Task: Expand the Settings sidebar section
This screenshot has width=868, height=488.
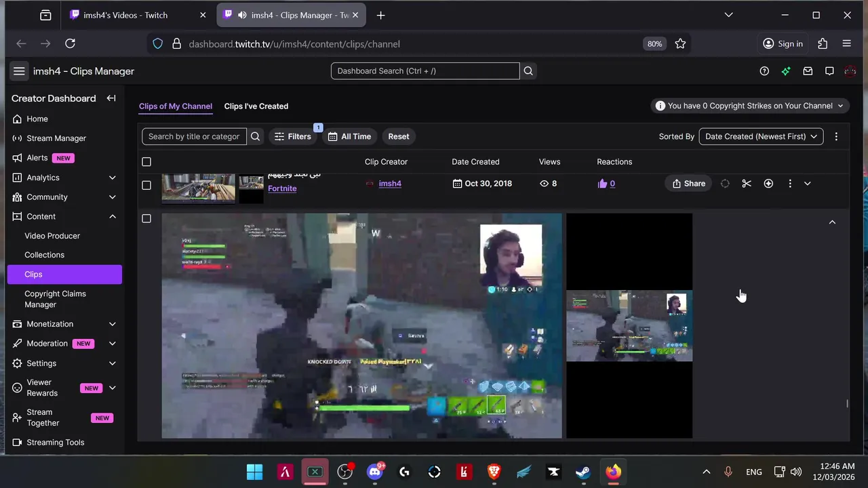Action: pos(112,363)
